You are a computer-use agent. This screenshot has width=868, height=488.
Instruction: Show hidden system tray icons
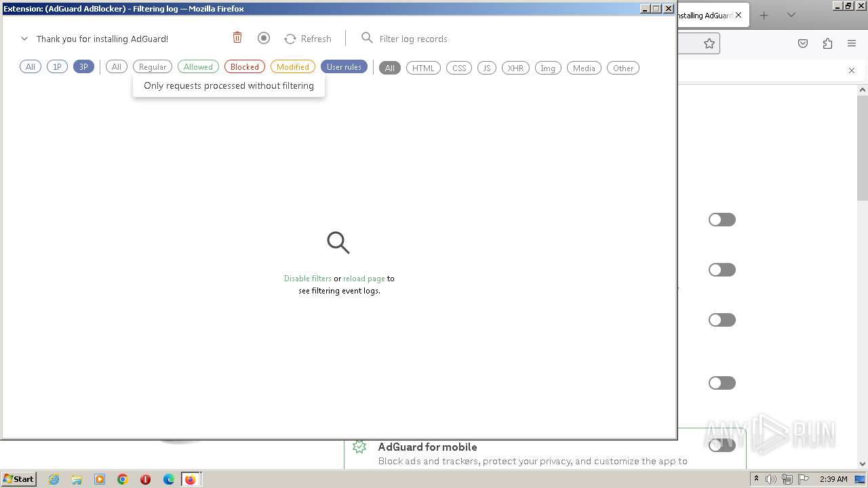(756, 479)
